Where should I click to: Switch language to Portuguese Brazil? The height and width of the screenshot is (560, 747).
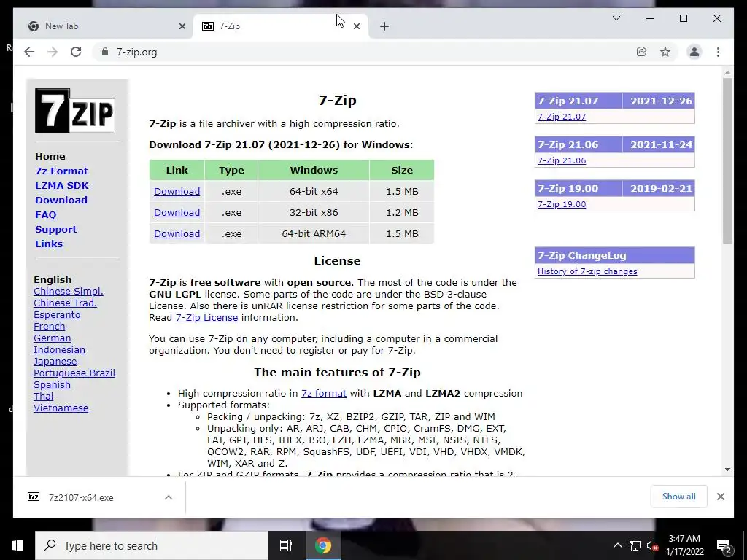(74, 373)
